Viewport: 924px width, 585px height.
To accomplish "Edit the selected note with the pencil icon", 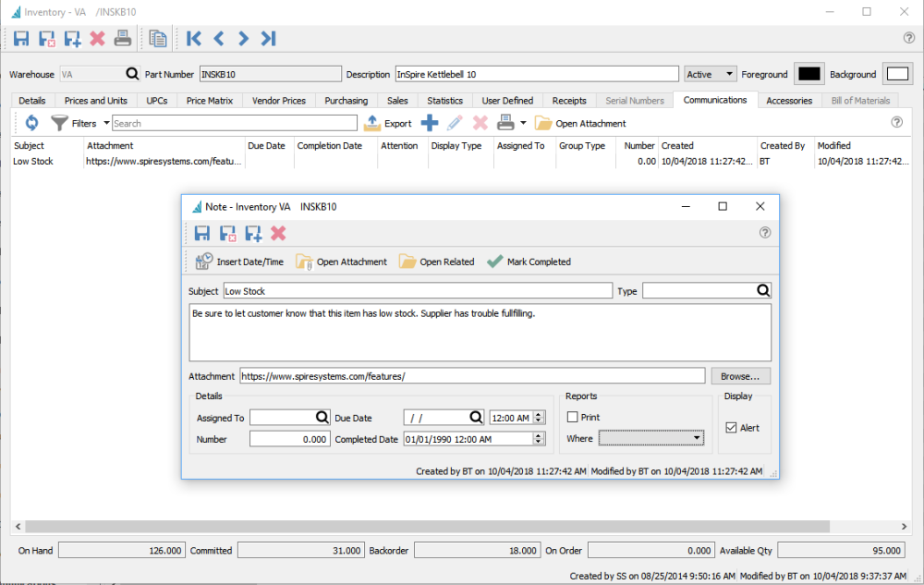I will 455,123.
